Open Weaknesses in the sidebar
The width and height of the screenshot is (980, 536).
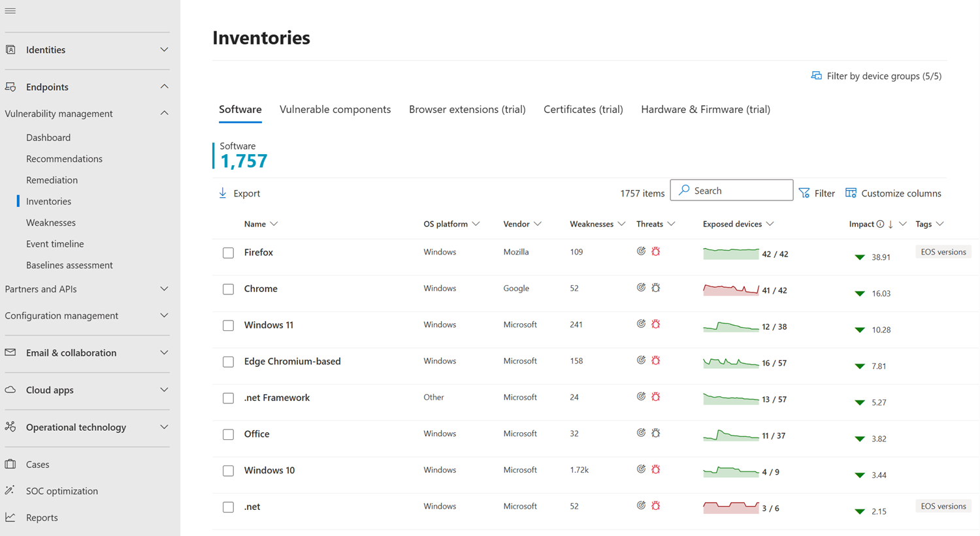pos(51,223)
